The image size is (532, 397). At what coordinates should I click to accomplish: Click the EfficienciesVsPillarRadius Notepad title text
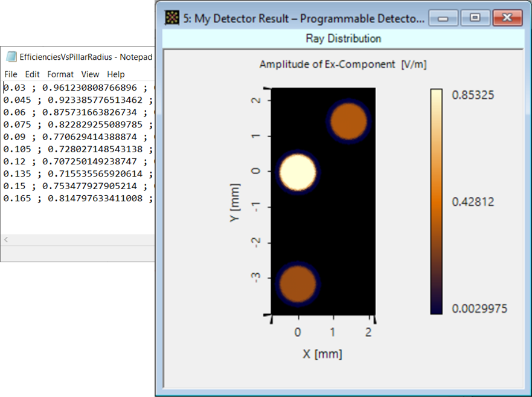86,57
